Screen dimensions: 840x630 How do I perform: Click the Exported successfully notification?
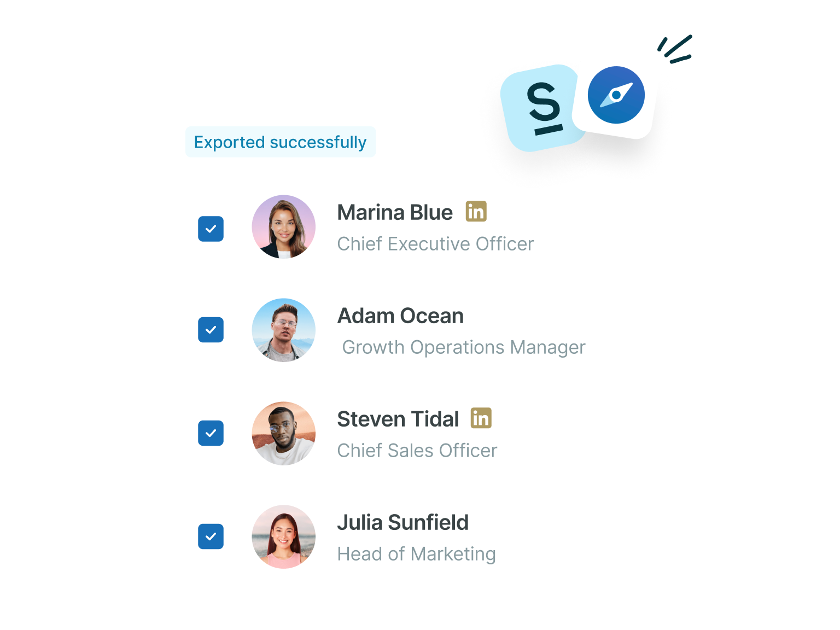click(x=280, y=142)
